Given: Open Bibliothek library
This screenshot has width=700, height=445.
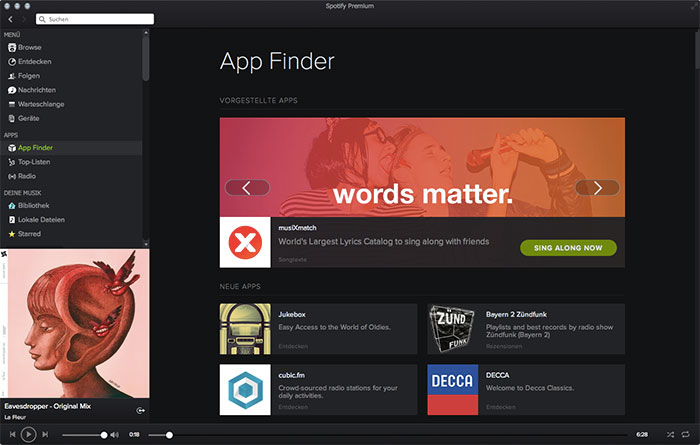Looking at the screenshot, I should 29,206.
